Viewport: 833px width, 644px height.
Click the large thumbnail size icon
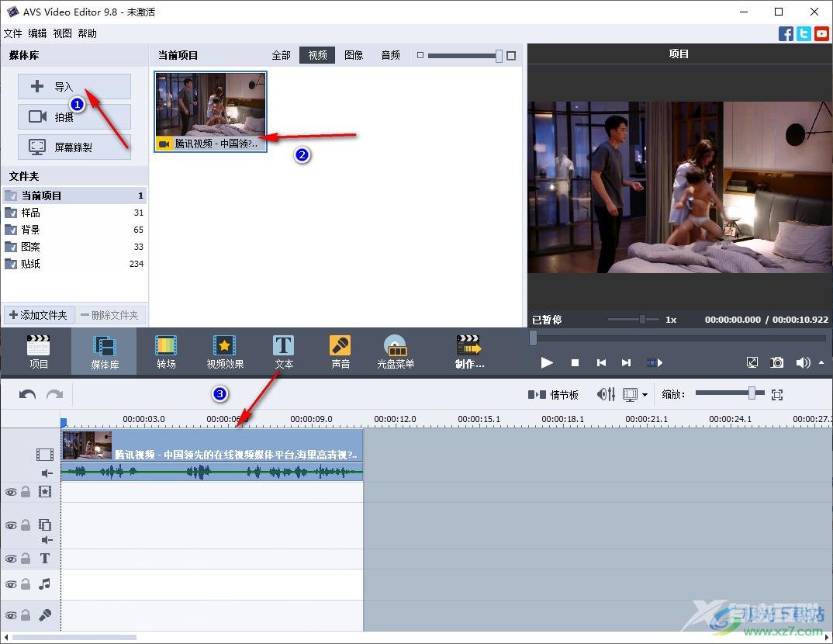tap(511, 56)
